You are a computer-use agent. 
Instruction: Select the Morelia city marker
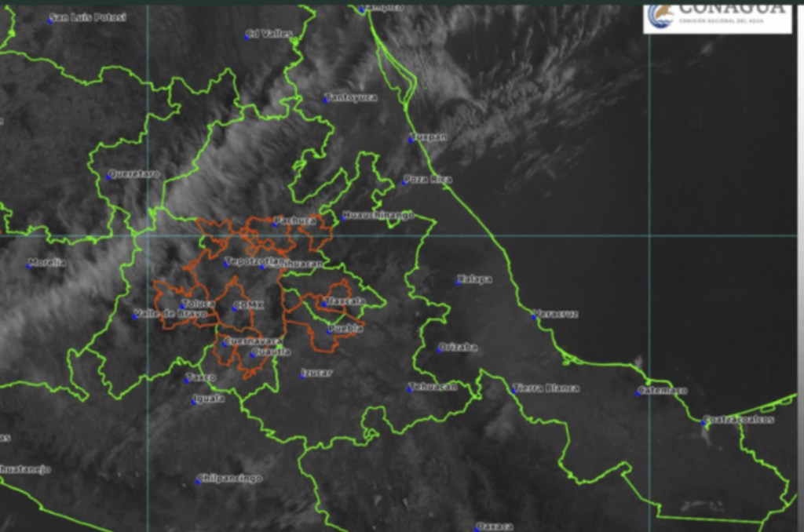coord(29,266)
